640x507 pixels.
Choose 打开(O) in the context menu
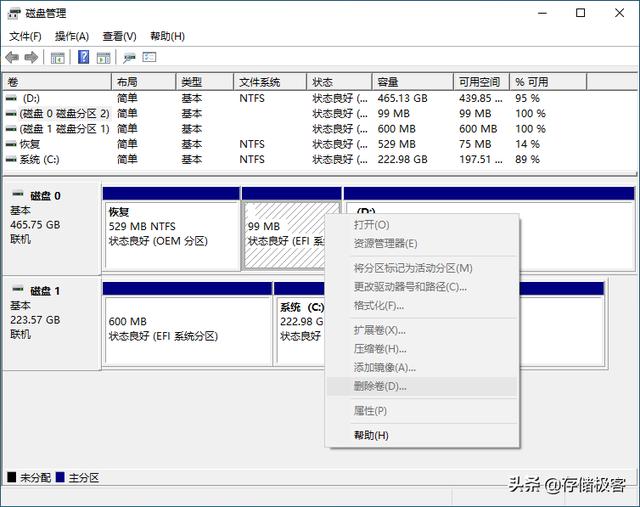pos(422,225)
